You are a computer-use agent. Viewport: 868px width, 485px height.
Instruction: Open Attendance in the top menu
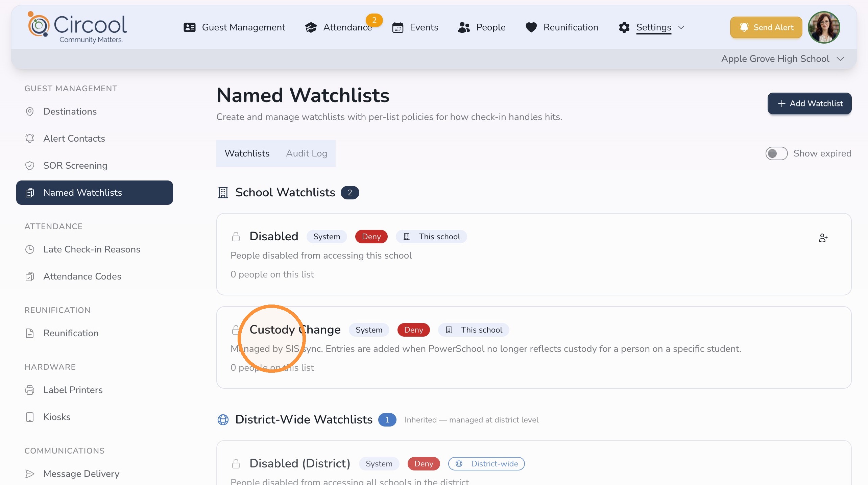point(338,27)
